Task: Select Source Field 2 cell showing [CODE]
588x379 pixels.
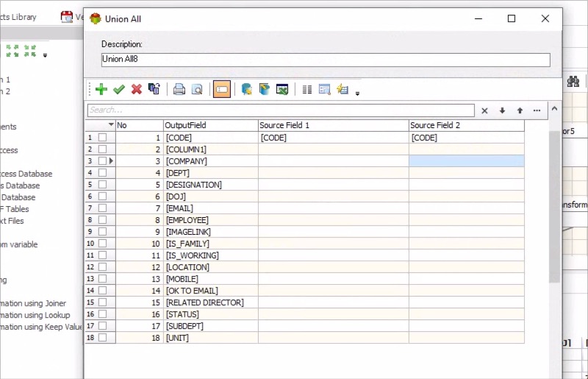Action: (467, 138)
